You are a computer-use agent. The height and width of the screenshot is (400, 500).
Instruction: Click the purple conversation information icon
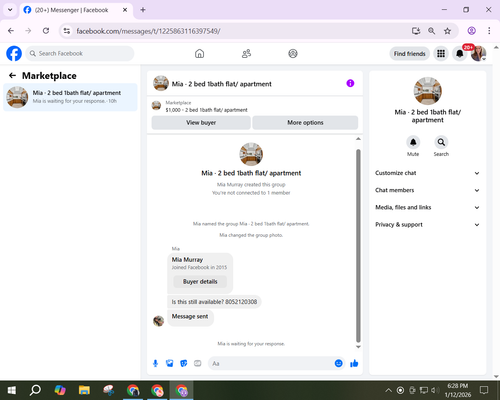point(350,83)
